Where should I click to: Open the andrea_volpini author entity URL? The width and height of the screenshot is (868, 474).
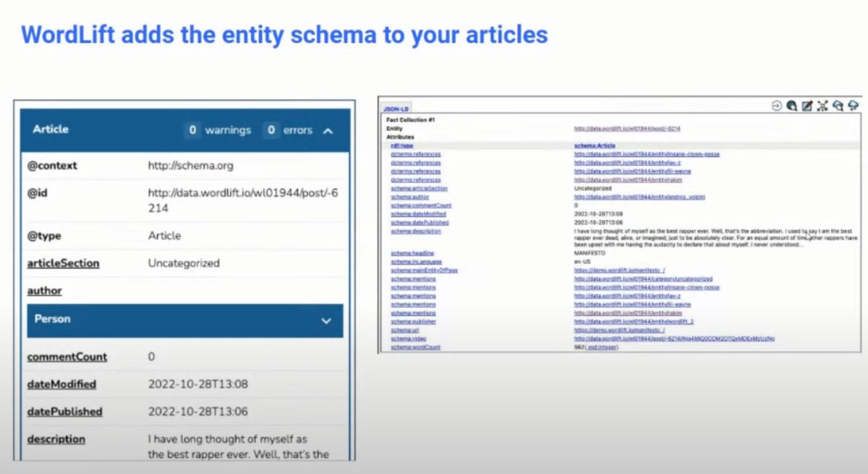point(639,197)
